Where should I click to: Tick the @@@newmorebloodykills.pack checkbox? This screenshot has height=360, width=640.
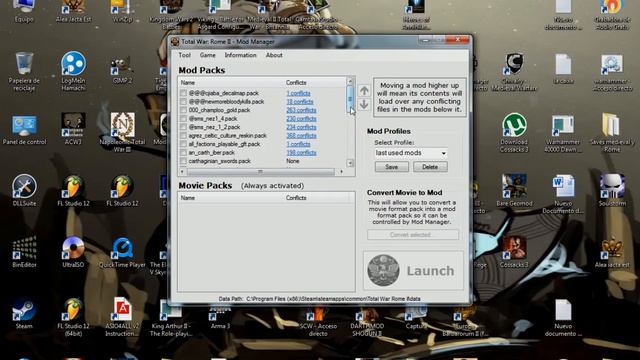point(183,102)
